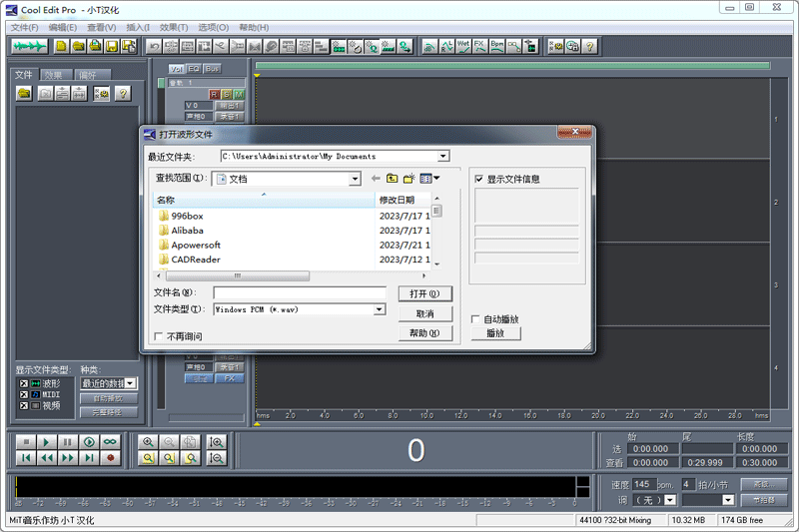
Task: Toggle the 视频 file type checkbox
Action: 23,406
